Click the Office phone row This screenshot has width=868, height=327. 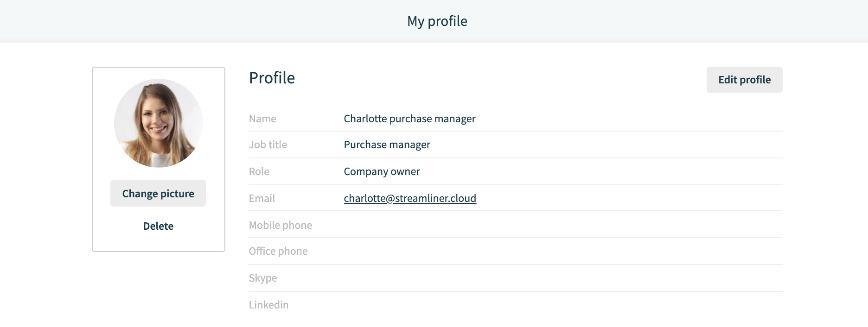coord(515,251)
